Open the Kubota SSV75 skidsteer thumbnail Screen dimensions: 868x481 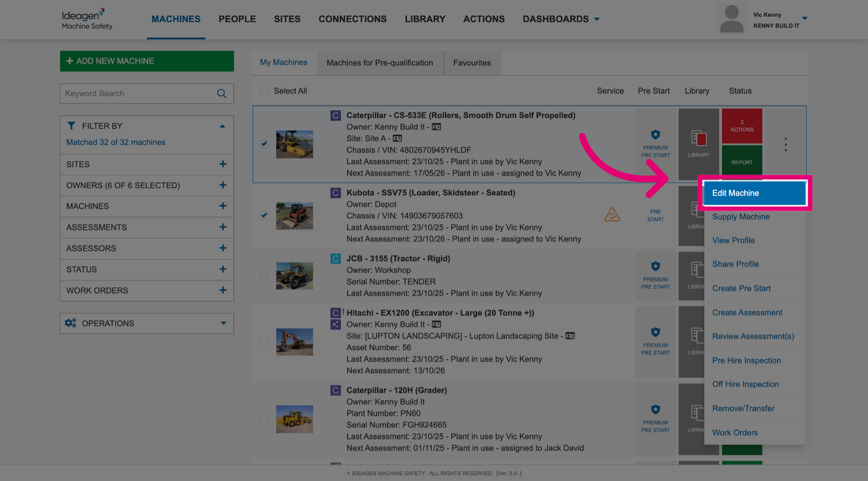click(x=294, y=216)
